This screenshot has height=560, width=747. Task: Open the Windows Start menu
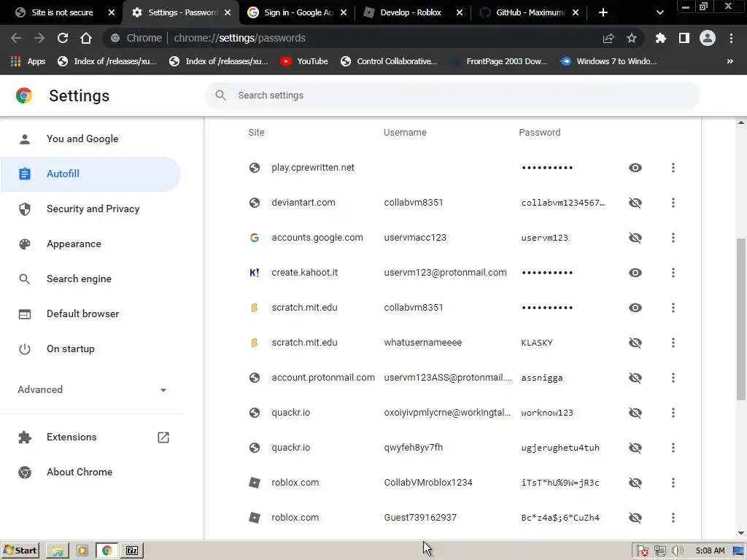click(20, 551)
